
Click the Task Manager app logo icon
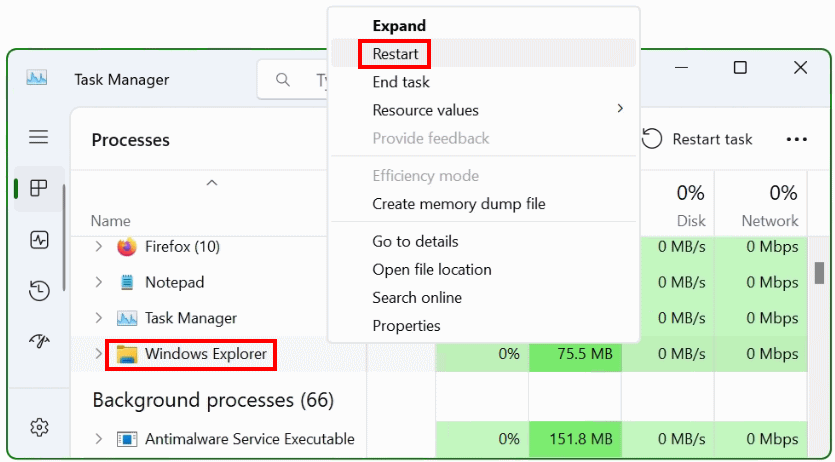[37, 78]
